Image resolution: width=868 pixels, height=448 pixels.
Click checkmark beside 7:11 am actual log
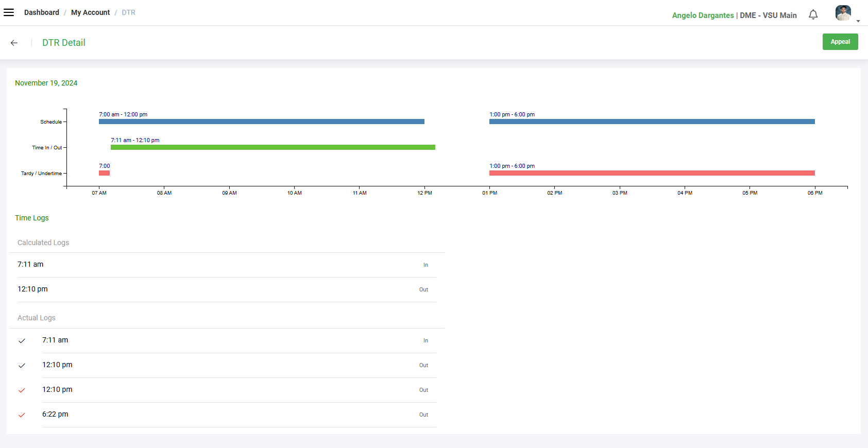[22, 341]
